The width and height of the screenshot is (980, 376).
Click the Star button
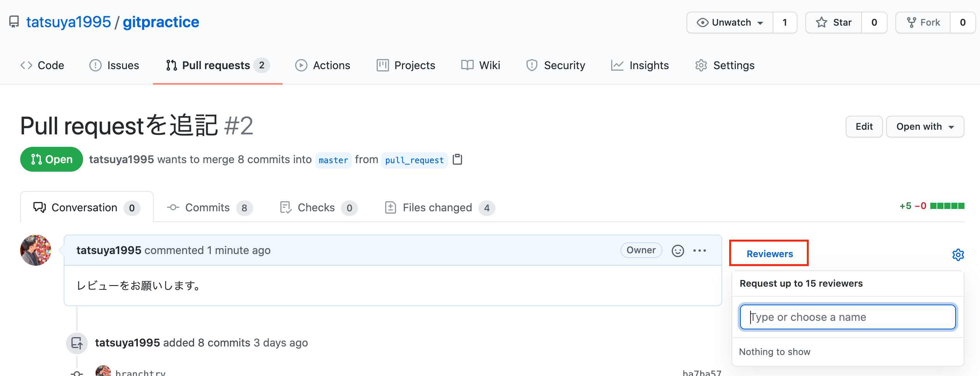(834, 23)
